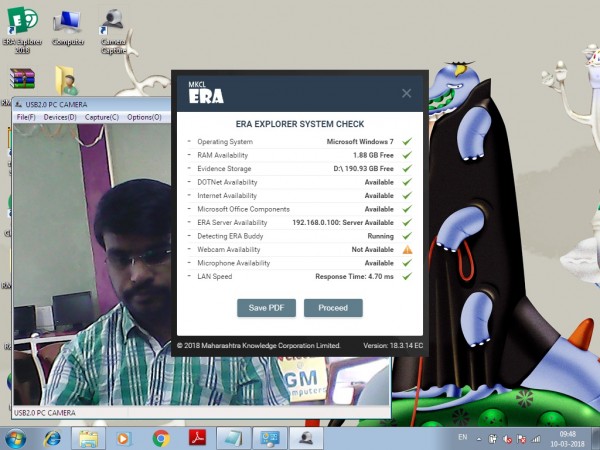
Task: Open the user folder icon on desktop
Action: coord(67,80)
